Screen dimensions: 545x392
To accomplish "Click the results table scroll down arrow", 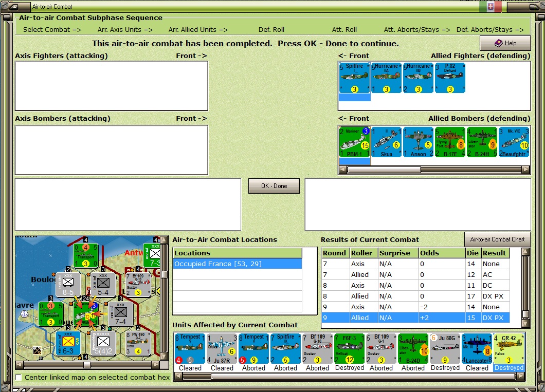I will [525, 324].
